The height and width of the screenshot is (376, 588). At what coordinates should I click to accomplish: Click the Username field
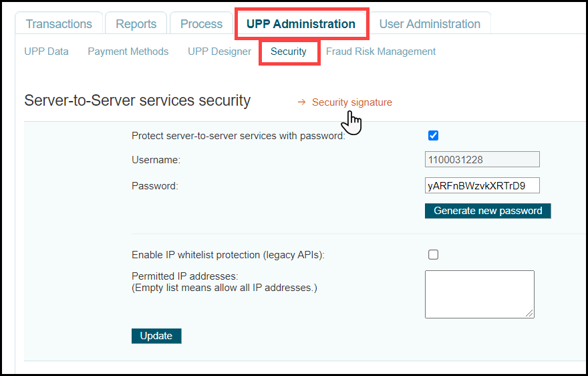tap(482, 160)
